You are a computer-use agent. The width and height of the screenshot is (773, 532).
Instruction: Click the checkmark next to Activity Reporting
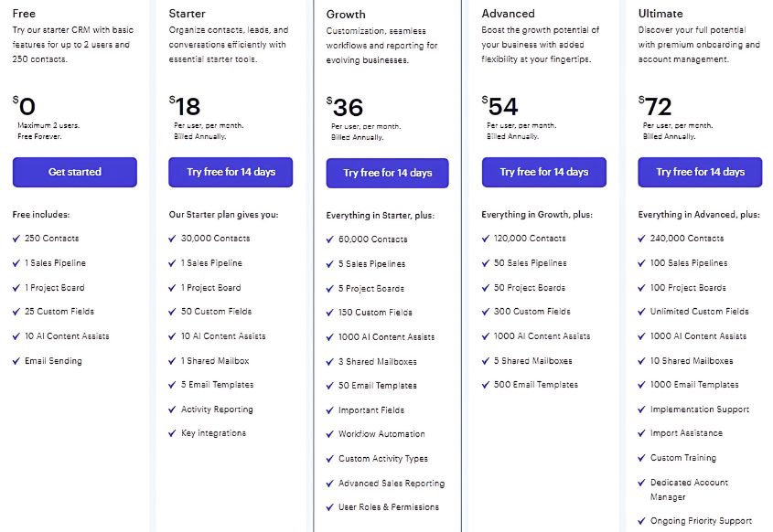[173, 410]
